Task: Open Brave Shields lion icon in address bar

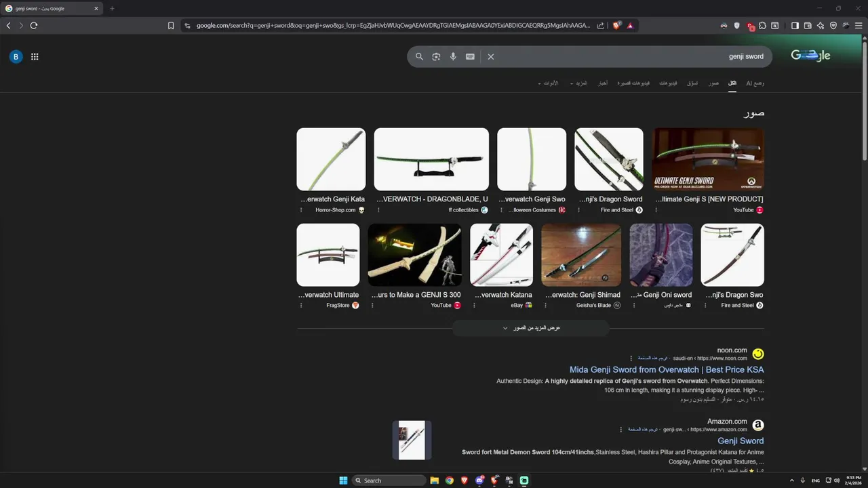Action: 616,26
